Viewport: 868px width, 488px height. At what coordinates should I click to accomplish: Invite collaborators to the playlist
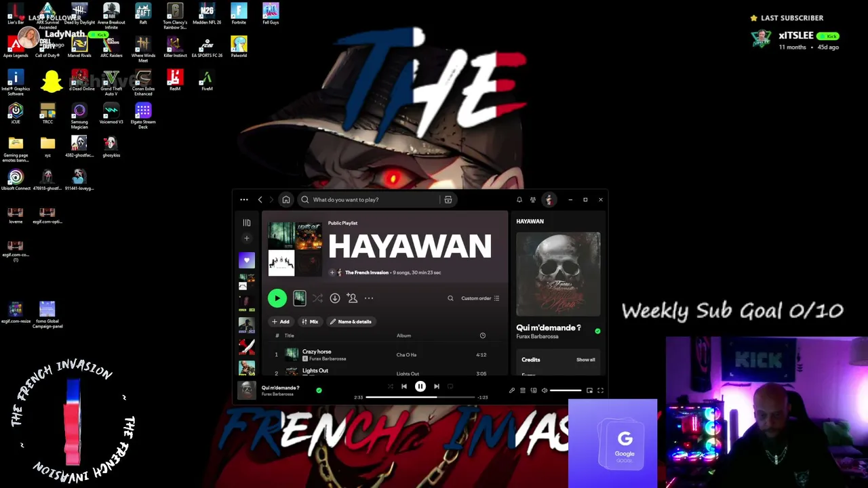pos(352,298)
